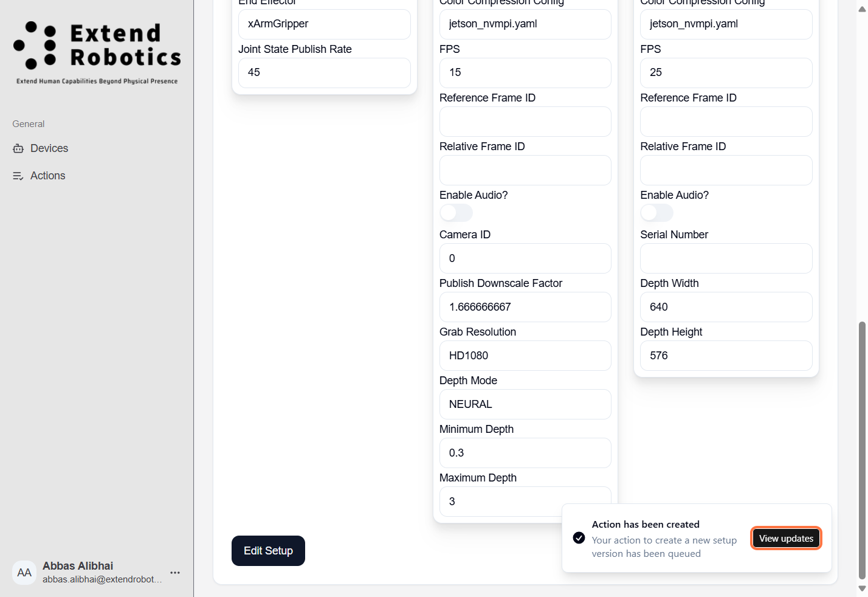This screenshot has height=597, width=868.
Task: Click the End Effector xArmGripper field
Action: (x=324, y=24)
